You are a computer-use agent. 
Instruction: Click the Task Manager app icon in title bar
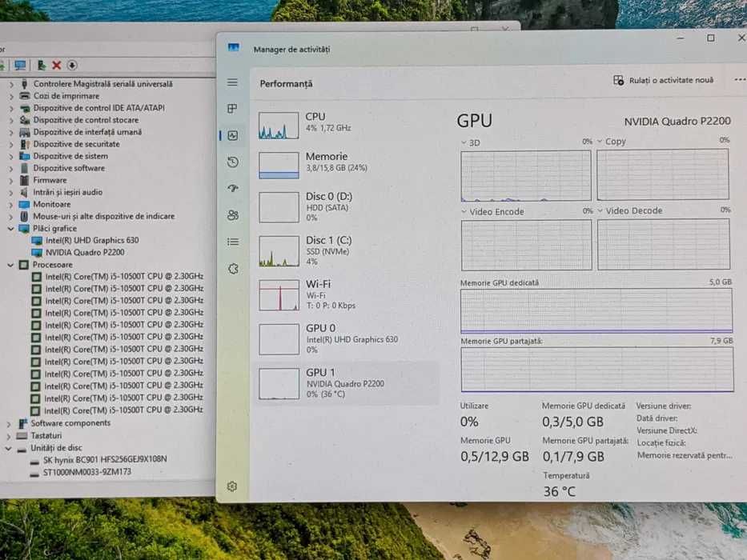[x=234, y=47]
